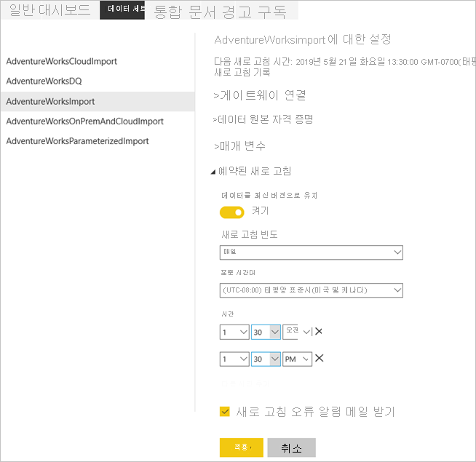Image resolution: width=476 pixels, height=462 pixels.
Task: Expand the 게이트웨이 연결 section
Action: 260,95
